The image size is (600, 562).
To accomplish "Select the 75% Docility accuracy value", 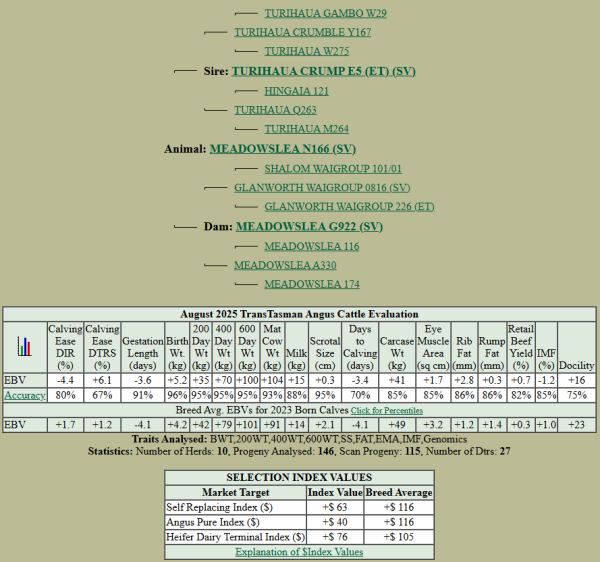I will click(x=577, y=395).
